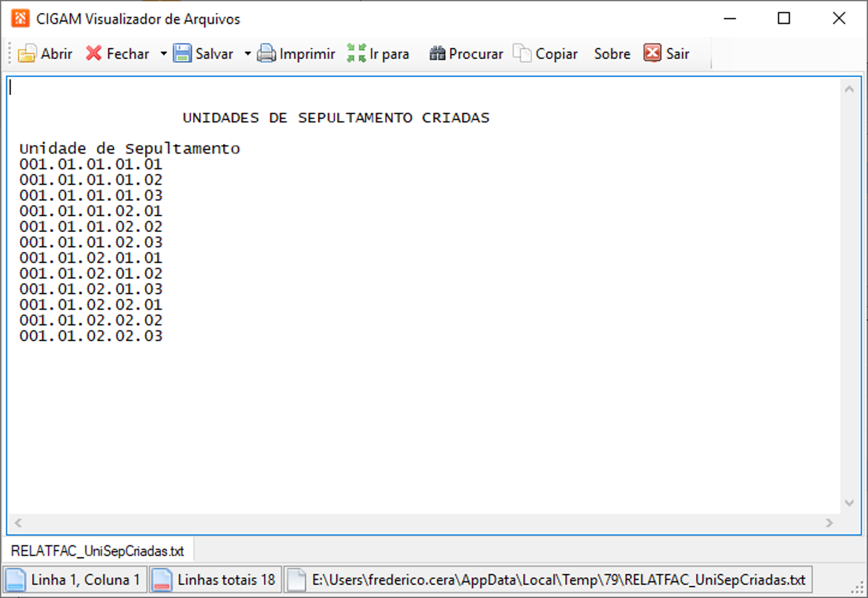Click the line 001.01.02.01.02
The height and width of the screenshot is (598, 868).
[91, 274]
